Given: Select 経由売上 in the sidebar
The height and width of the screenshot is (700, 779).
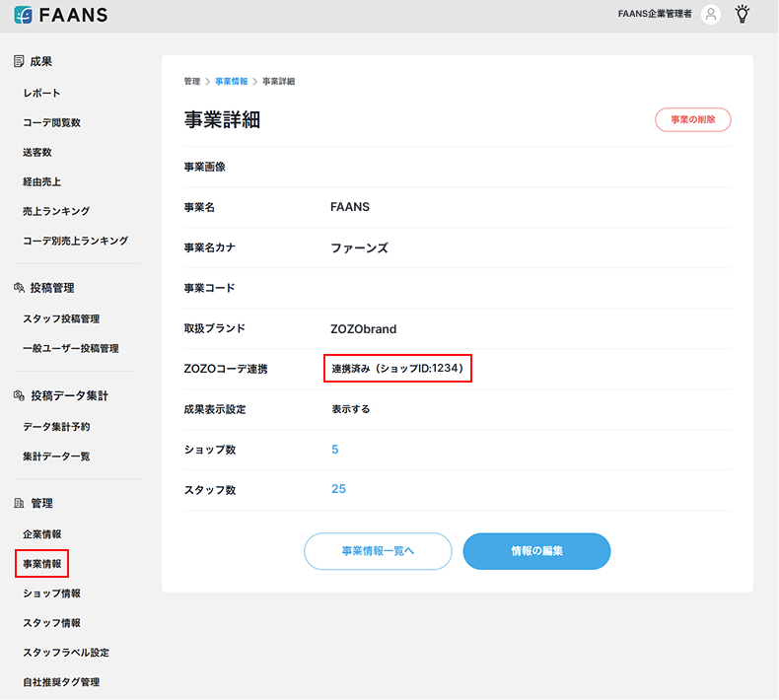Looking at the screenshot, I should [41, 181].
